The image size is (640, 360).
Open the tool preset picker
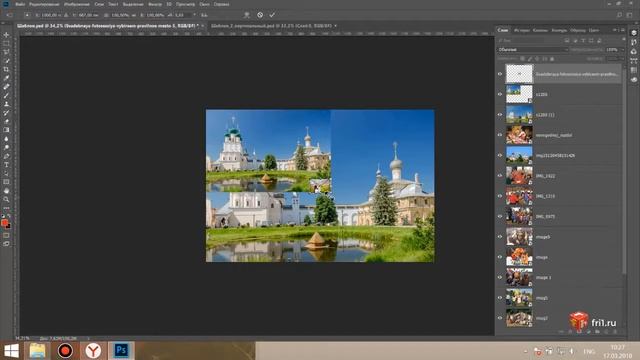(x=9, y=15)
